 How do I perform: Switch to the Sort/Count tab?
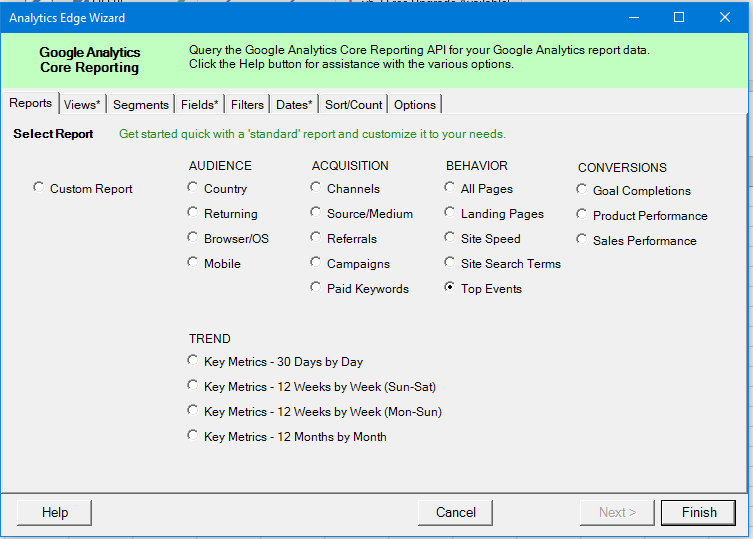pyautogui.click(x=353, y=105)
